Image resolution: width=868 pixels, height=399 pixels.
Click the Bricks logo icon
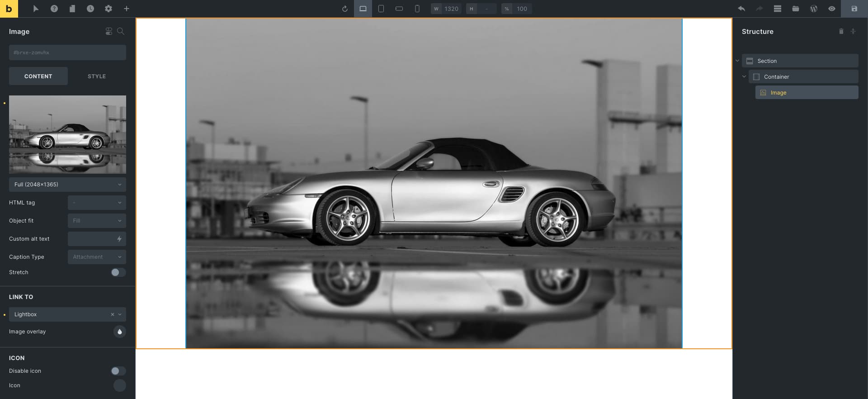coord(9,9)
